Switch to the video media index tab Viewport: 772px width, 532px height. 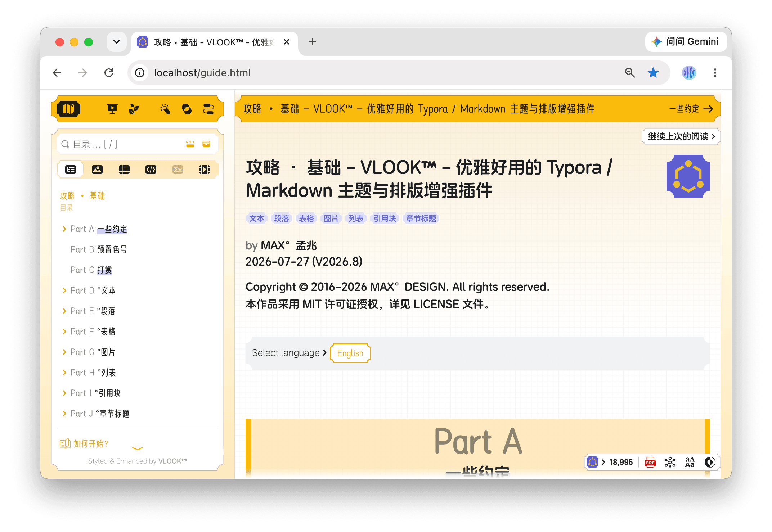click(x=205, y=170)
